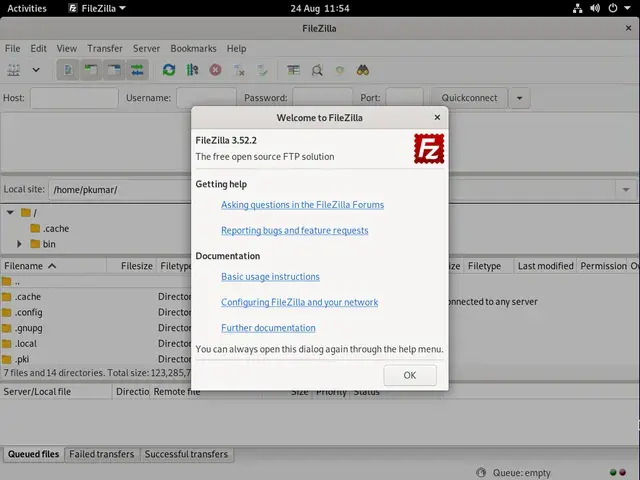This screenshot has width=640, height=480.
Task: Toggle local directory tree view icon
Action: 91,70
